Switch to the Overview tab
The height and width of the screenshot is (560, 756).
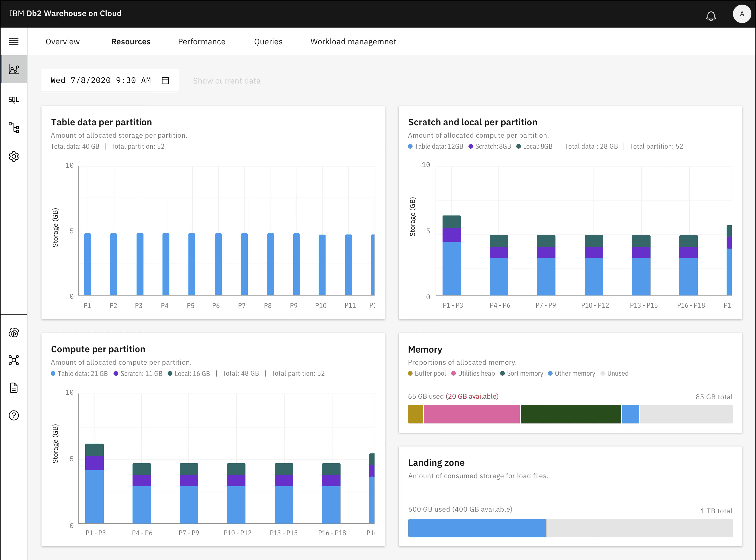[x=63, y=42]
